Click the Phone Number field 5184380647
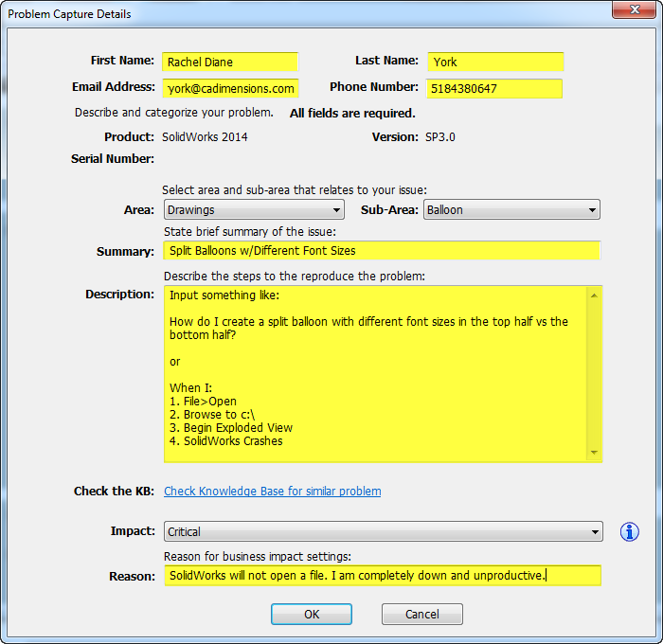This screenshot has width=663, height=644. pyautogui.click(x=494, y=88)
